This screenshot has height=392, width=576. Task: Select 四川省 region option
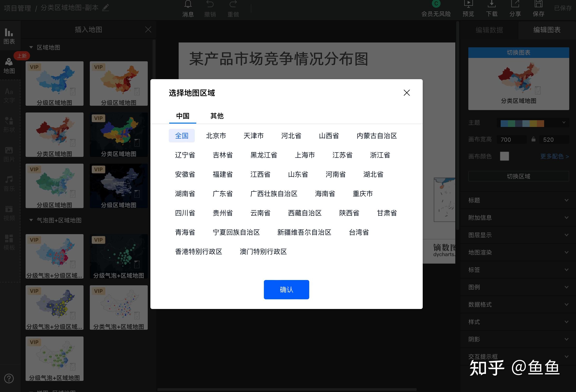click(185, 213)
